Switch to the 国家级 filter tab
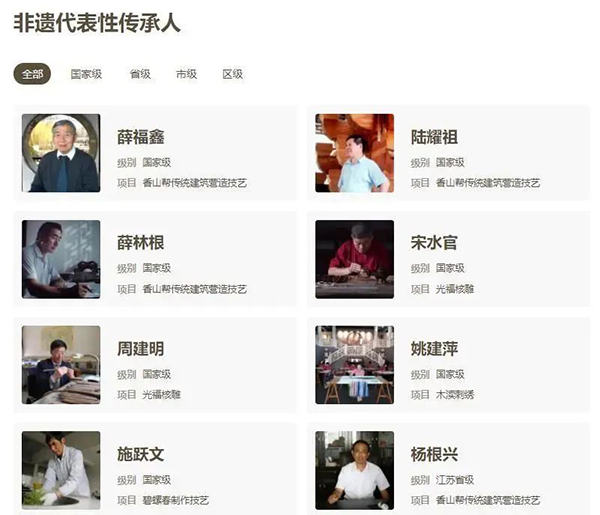The width and height of the screenshot is (600, 515). pyautogui.click(x=86, y=74)
